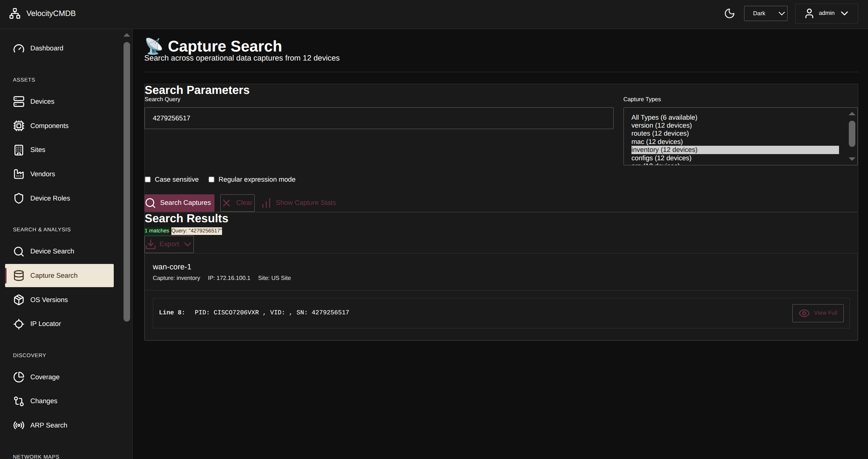Open Components from the sidebar
868x459 pixels.
[x=59, y=126]
